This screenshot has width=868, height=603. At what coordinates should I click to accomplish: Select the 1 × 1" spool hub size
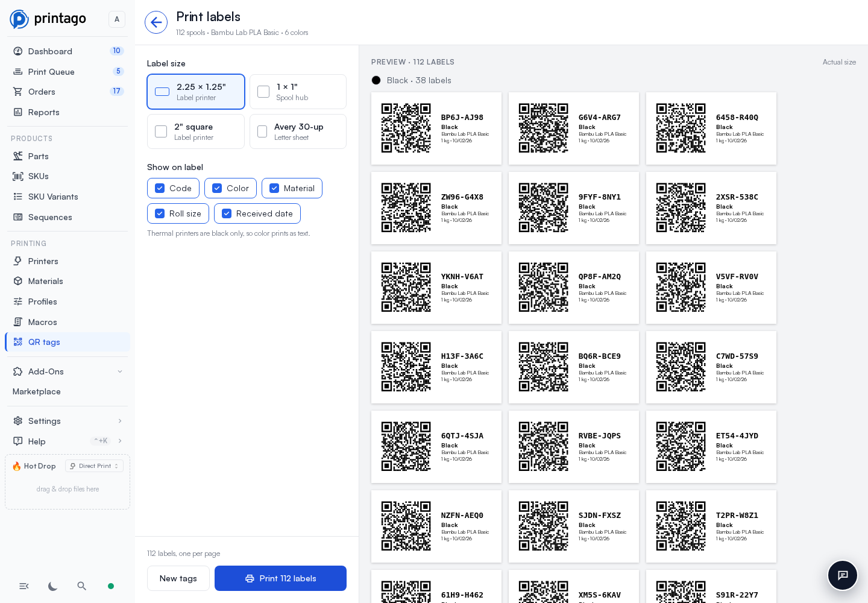298,92
